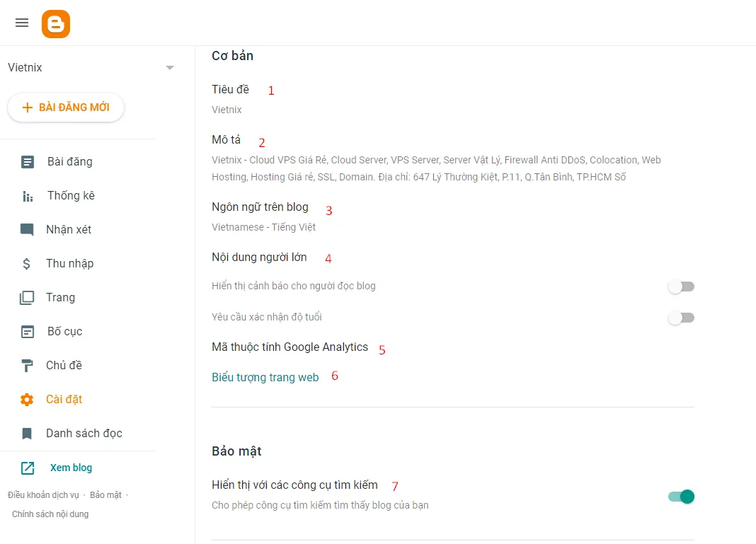Click the Xem blog link
This screenshot has width=756, height=544.
[x=71, y=468]
